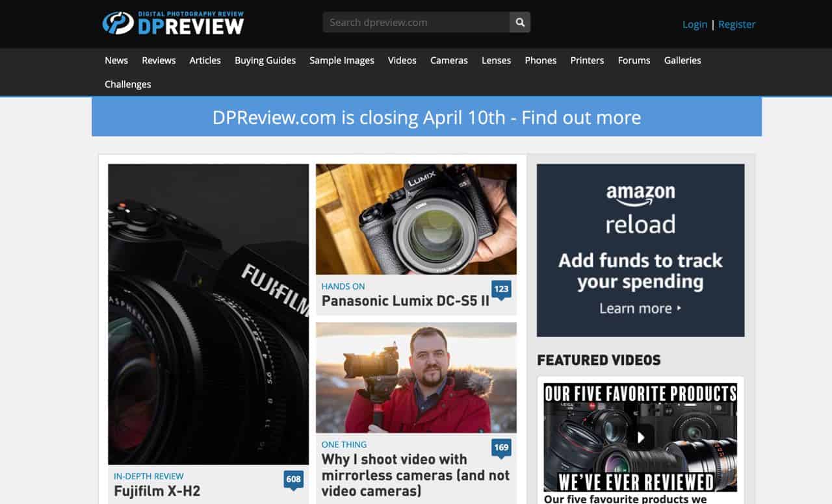Open the Panasonic Lumix DC-S5 II headline

click(x=405, y=301)
